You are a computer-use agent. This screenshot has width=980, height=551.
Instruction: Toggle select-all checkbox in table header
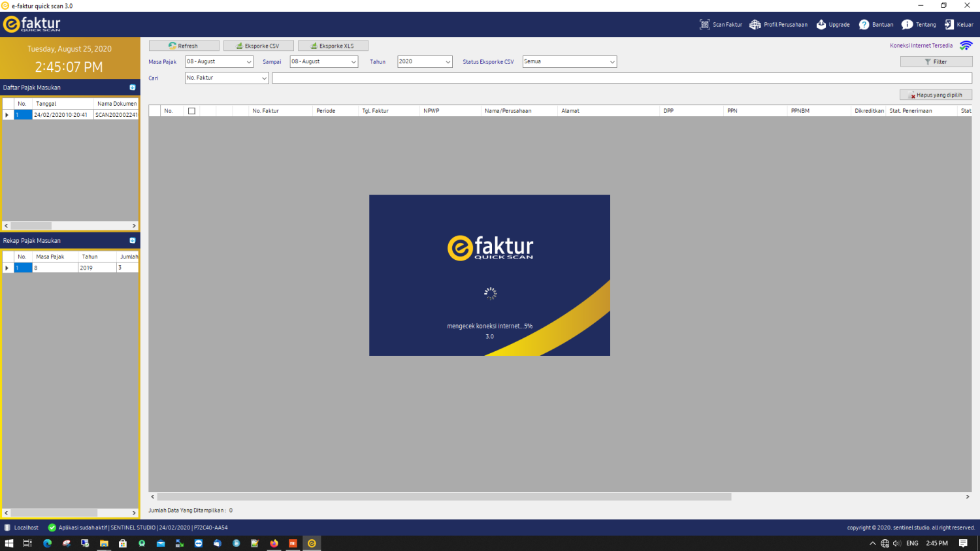[x=191, y=111]
